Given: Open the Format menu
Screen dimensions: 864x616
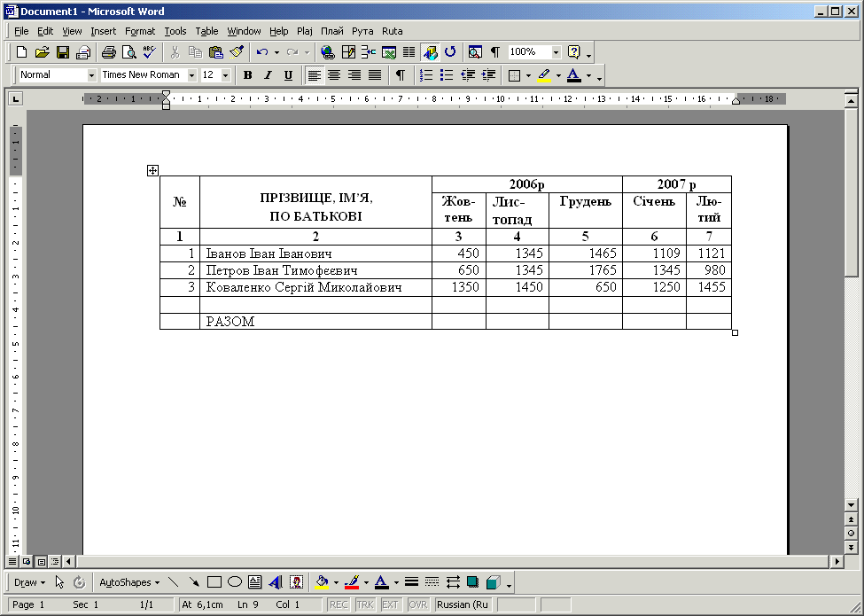Looking at the screenshot, I should point(140,31).
